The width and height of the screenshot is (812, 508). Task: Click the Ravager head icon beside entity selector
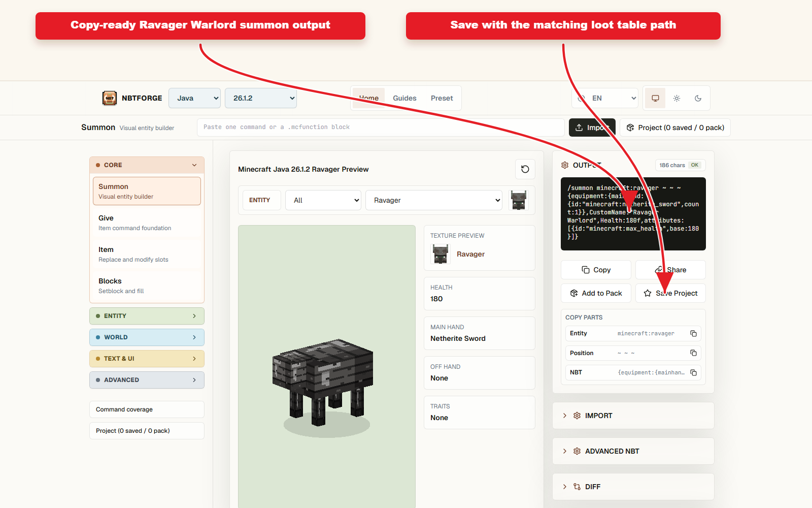pyautogui.click(x=519, y=200)
